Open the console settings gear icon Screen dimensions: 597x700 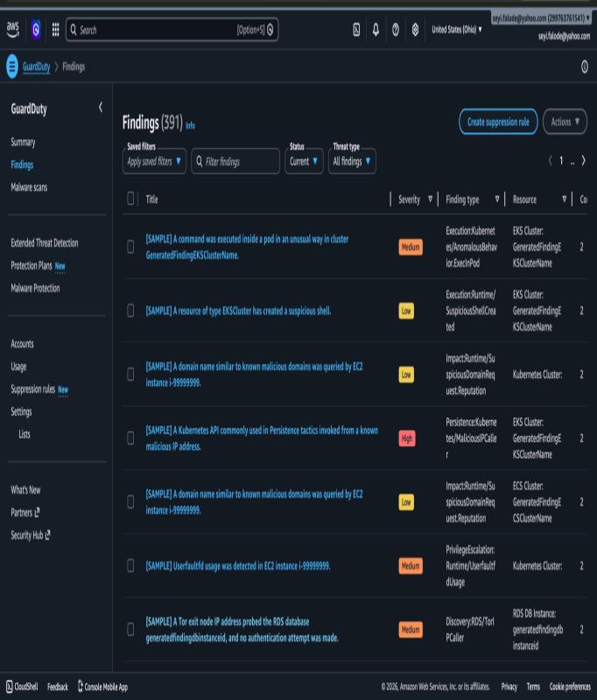(x=415, y=30)
